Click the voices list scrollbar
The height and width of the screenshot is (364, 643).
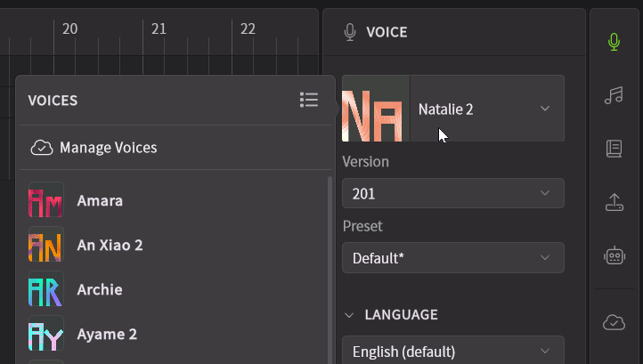pos(330,270)
